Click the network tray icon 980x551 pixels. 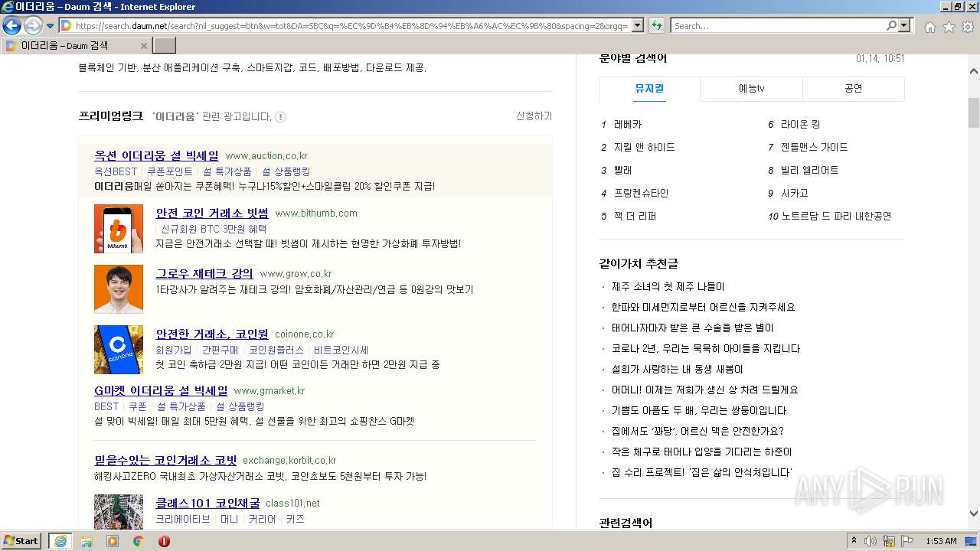tap(889, 541)
